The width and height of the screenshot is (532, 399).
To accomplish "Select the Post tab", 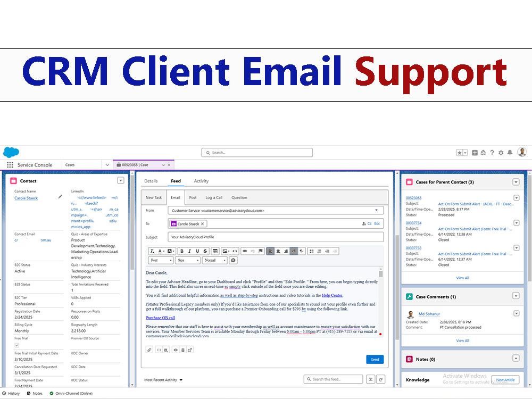I will (193, 197).
